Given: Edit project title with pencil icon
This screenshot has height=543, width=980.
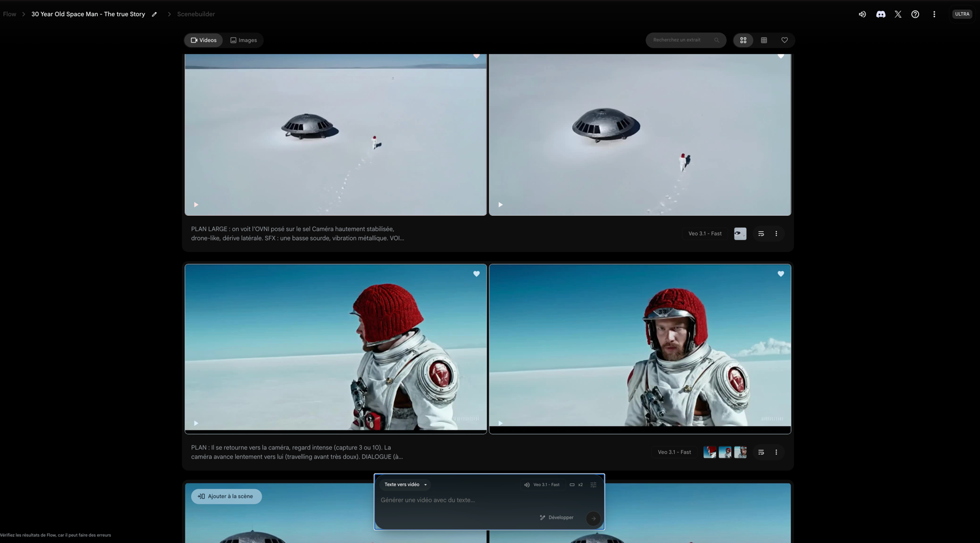Looking at the screenshot, I should [x=154, y=14].
